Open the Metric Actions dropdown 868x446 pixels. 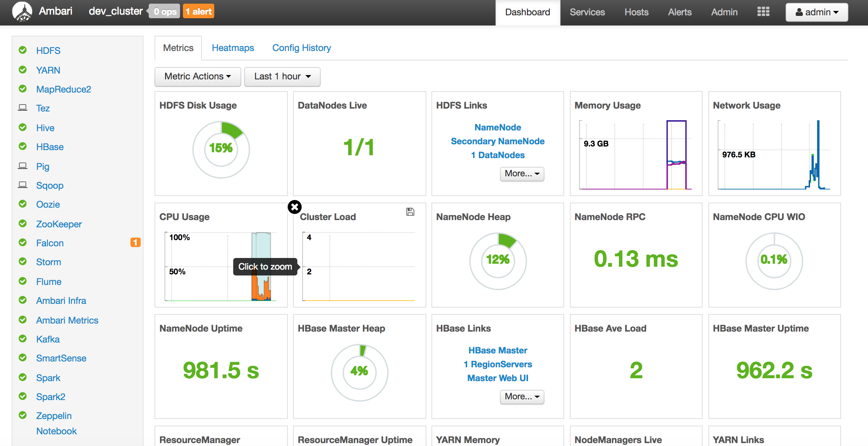[198, 77]
